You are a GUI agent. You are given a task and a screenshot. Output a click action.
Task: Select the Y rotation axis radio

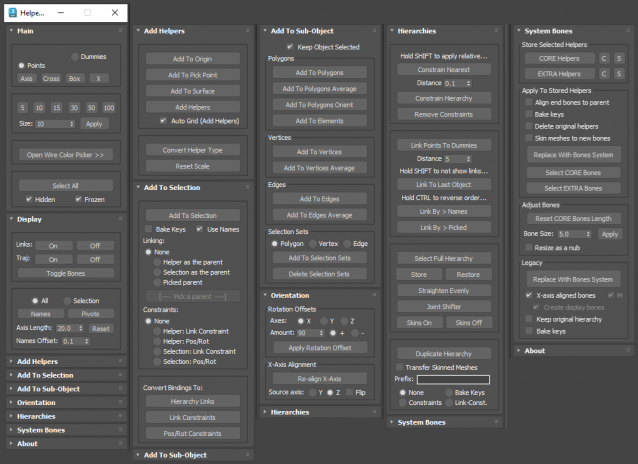pos(324,321)
